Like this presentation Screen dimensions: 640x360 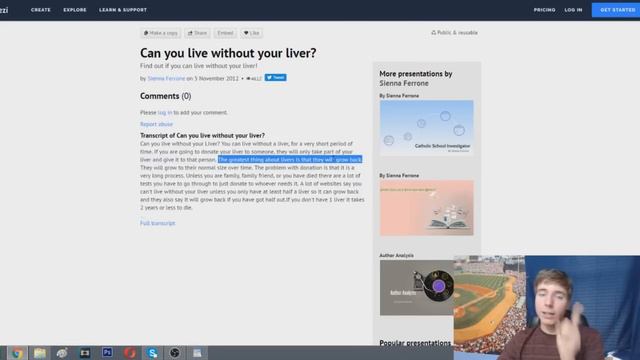pyautogui.click(x=251, y=33)
